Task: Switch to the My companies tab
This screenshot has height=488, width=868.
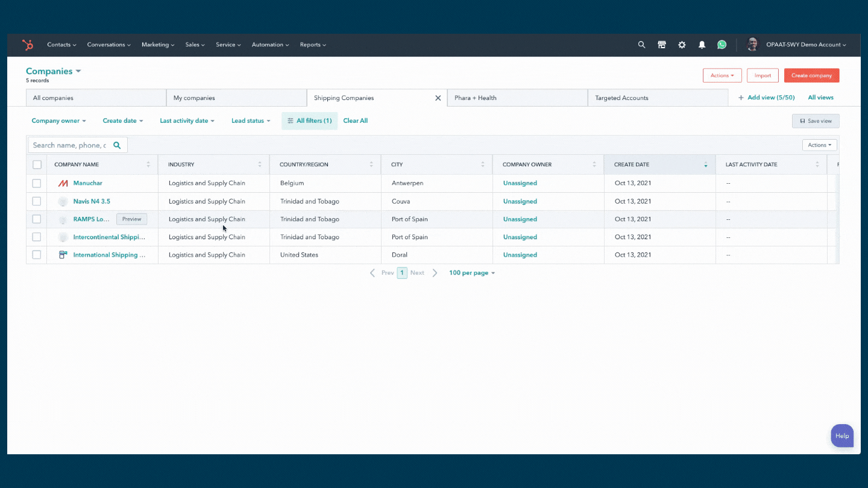Action: click(236, 98)
